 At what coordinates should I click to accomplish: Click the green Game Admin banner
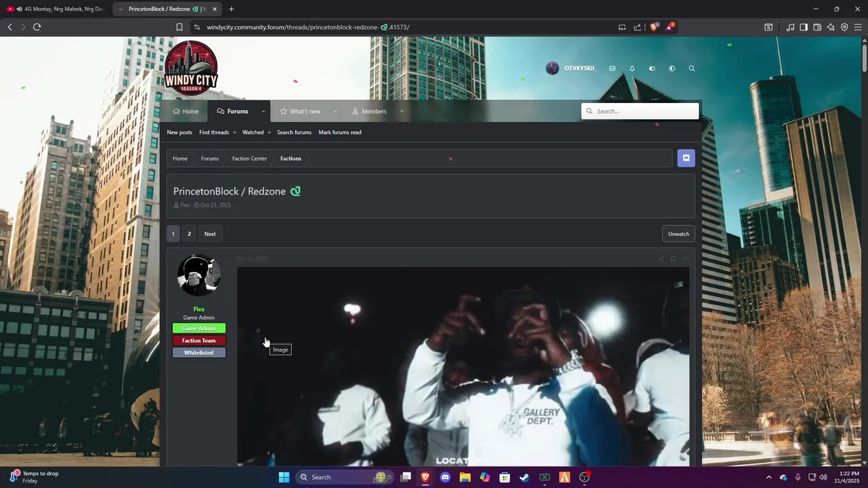pyautogui.click(x=199, y=329)
